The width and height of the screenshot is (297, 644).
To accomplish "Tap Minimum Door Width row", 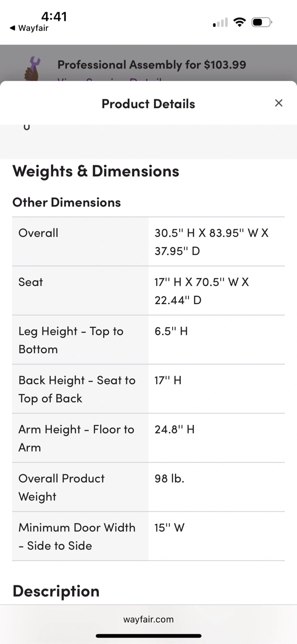I will tap(148, 536).
